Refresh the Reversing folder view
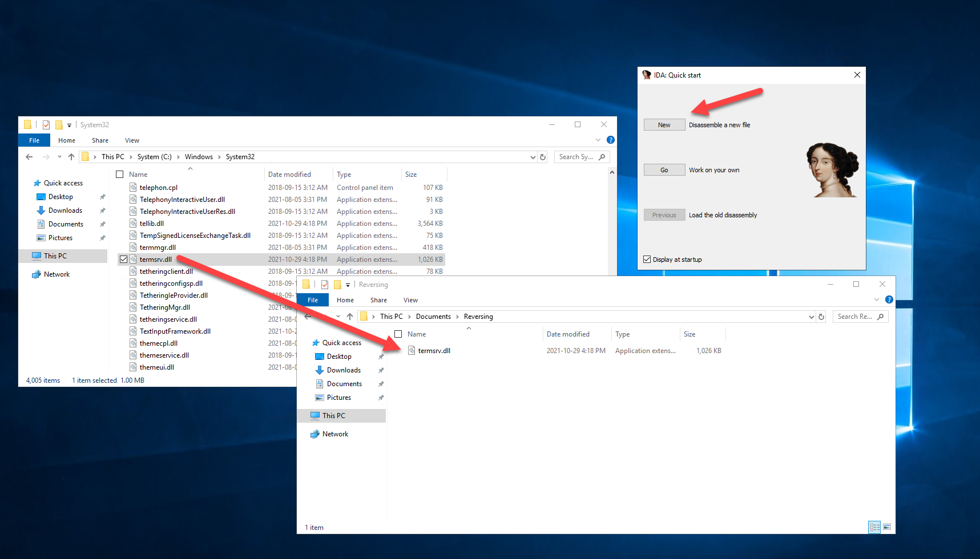Image resolution: width=980 pixels, height=559 pixels. (x=821, y=317)
